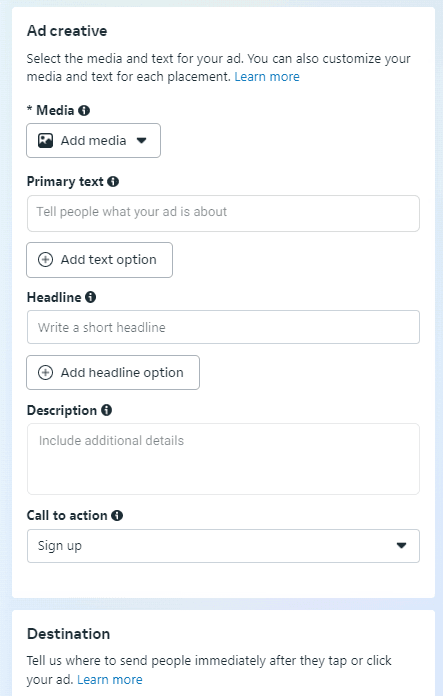The image size is (443, 696).
Task: Open the Add media dropdown arrow
Action: coord(142,141)
